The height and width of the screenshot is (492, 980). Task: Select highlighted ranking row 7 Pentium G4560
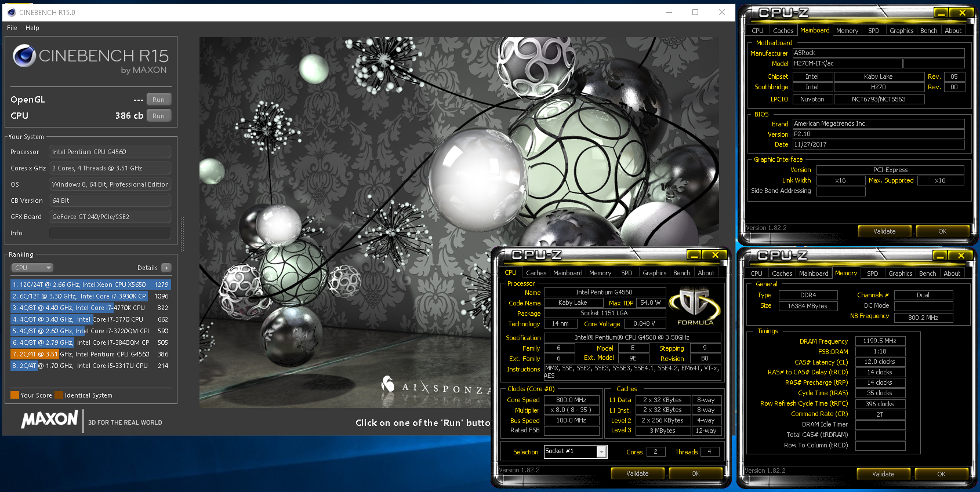pyautogui.click(x=90, y=354)
